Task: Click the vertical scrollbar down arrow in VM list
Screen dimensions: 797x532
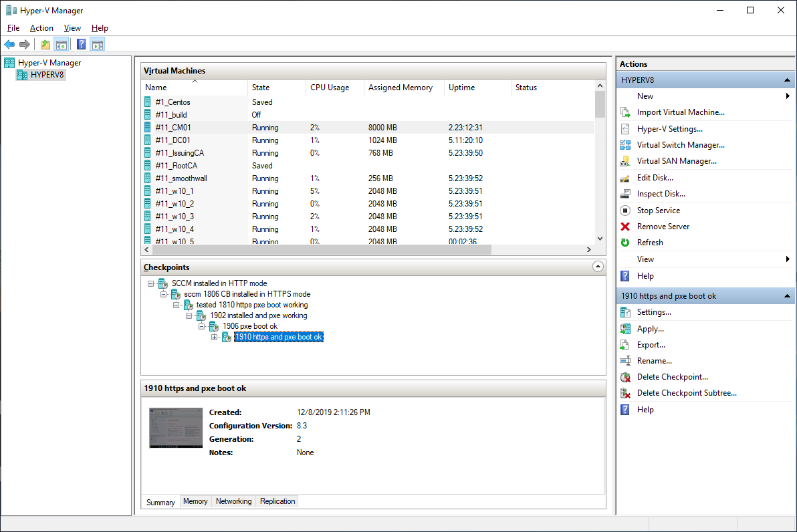Action: coord(600,239)
